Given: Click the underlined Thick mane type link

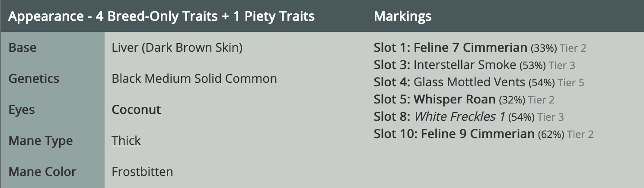Looking at the screenshot, I should pos(126,141).
